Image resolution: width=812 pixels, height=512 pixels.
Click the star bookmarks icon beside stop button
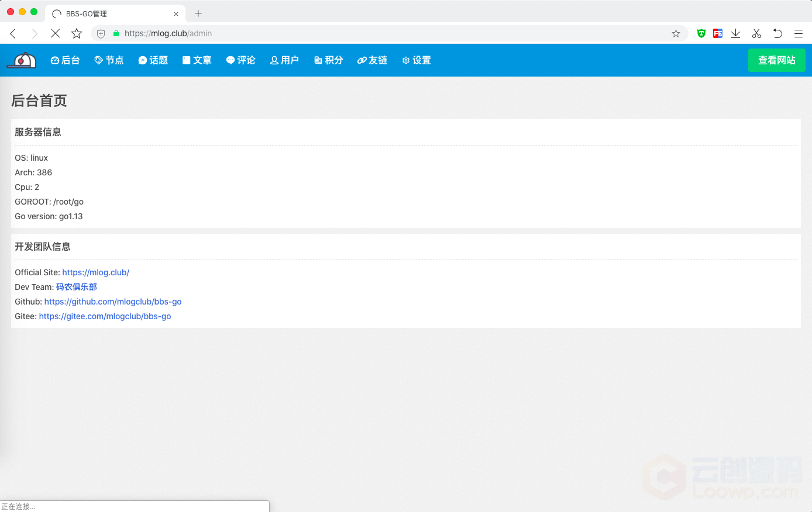coord(77,33)
